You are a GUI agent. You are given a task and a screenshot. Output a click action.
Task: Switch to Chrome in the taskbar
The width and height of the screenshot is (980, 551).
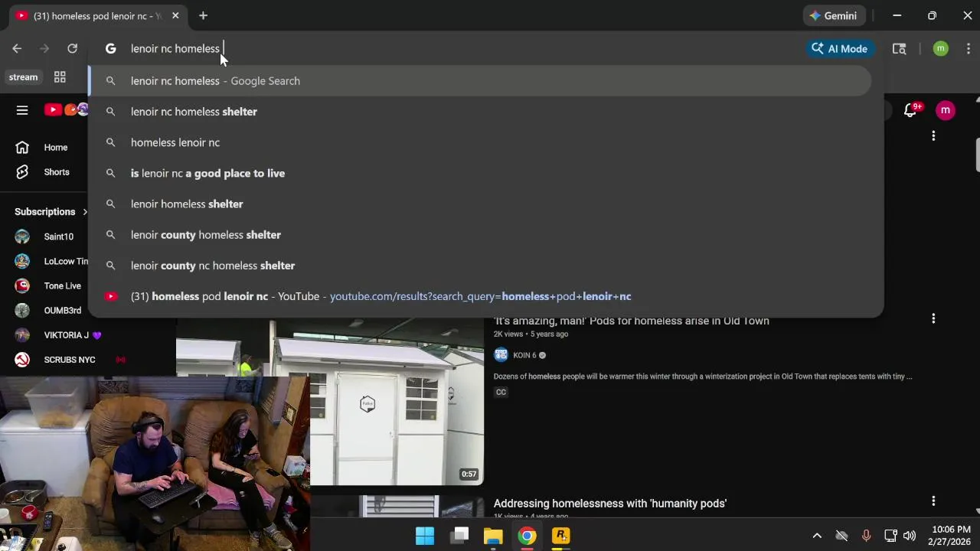click(527, 536)
